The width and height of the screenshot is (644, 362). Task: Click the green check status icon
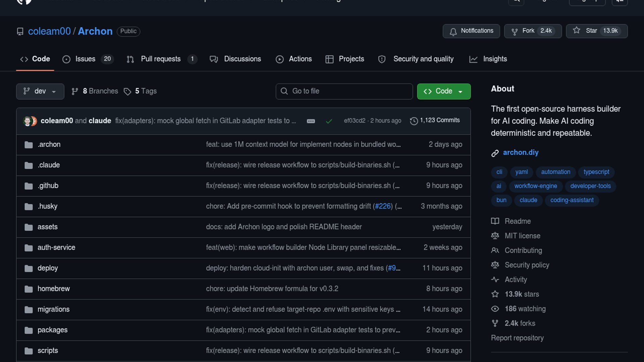pyautogui.click(x=329, y=121)
